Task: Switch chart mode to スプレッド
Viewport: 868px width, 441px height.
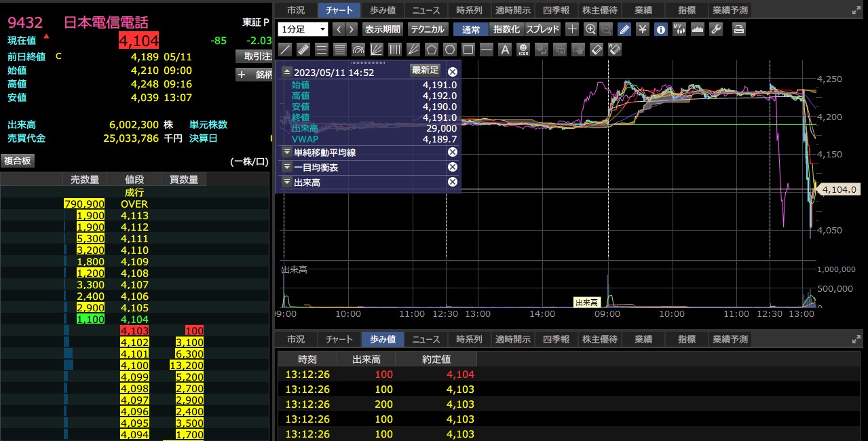Action: point(543,29)
